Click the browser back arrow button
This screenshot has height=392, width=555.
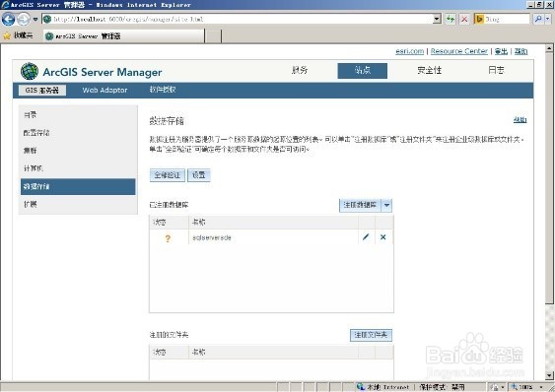(8, 19)
